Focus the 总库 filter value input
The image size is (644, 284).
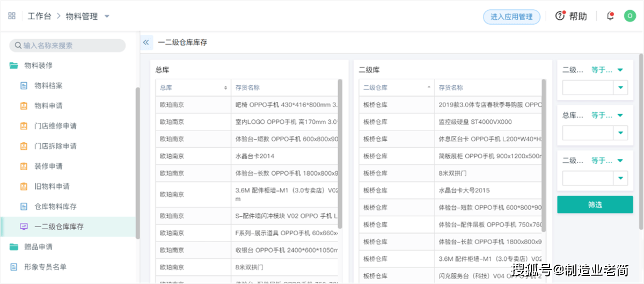pyautogui.click(x=588, y=133)
